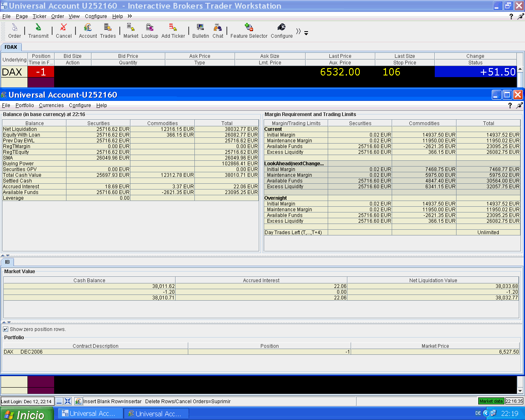Click the Cancel order toolbar icon
This screenshot has width=525, height=420.
[x=64, y=31]
